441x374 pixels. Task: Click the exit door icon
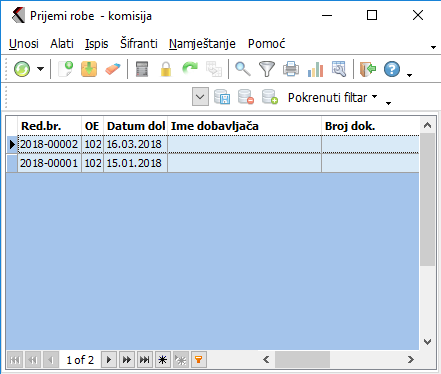pos(368,69)
